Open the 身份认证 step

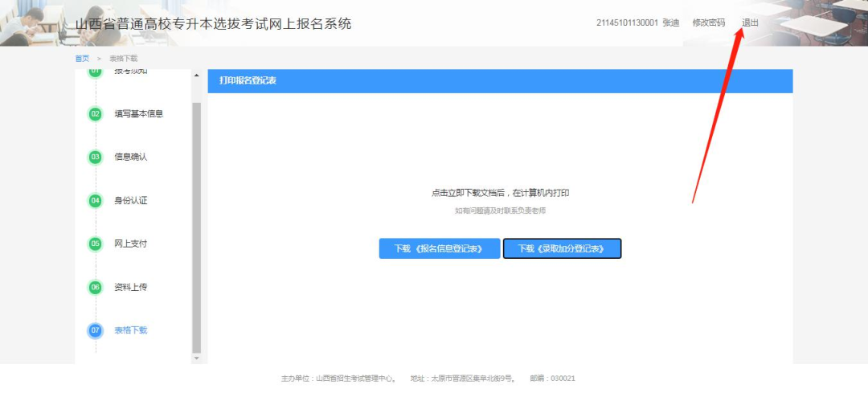131,200
